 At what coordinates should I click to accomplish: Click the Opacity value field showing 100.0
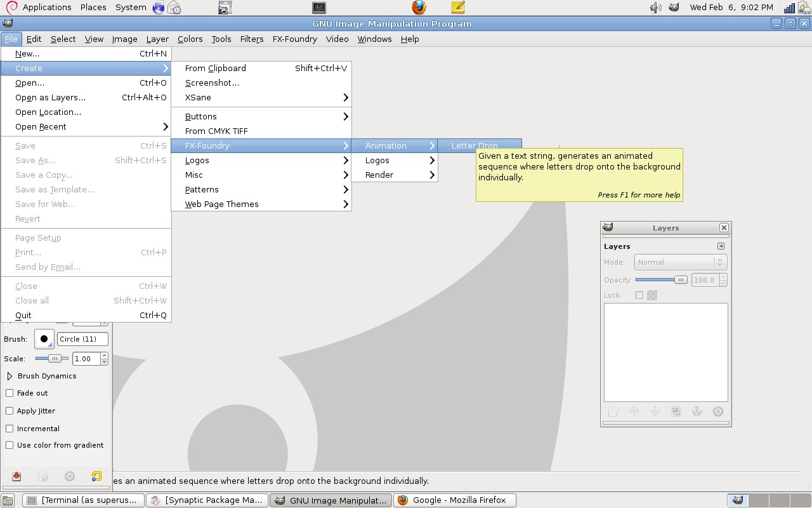coord(705,280)
